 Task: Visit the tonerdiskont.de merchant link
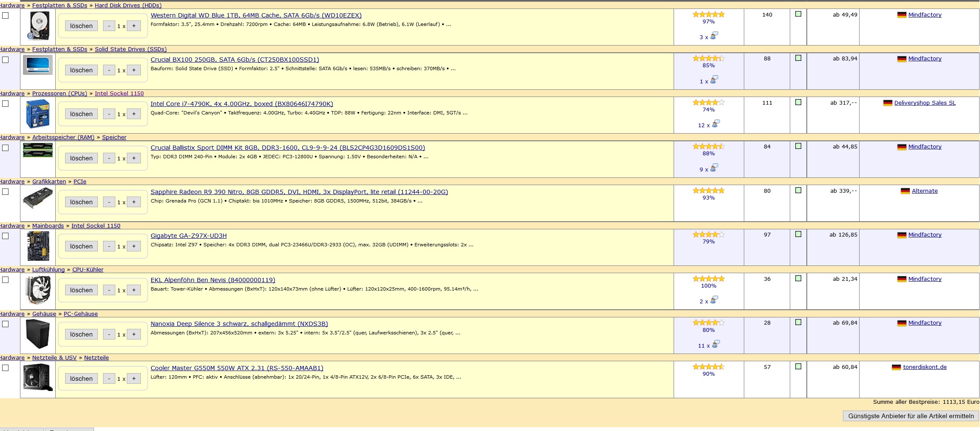tap(925, 367)
